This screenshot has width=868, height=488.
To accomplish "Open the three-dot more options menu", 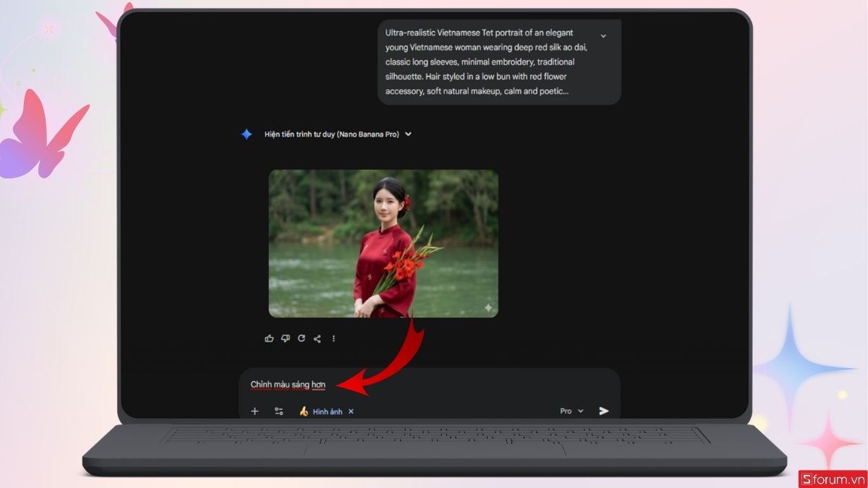I will (333, 338).
